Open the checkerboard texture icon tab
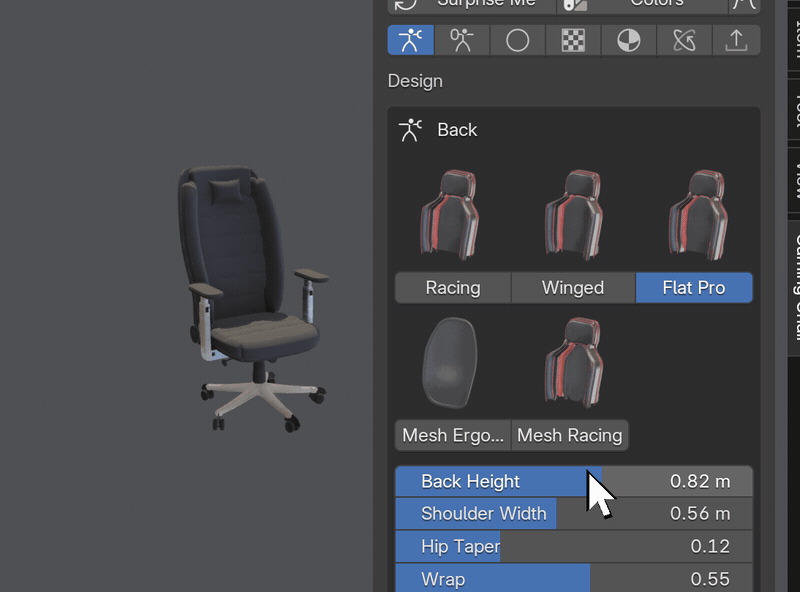This screenshot has height=592, width=800. click(573, 40)
